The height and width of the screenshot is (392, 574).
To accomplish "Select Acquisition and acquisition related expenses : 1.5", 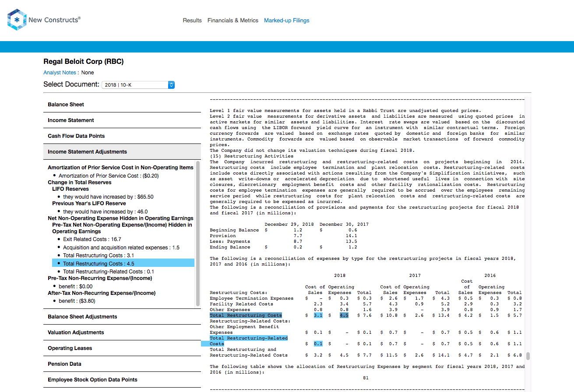I will (x=121, y=248).
